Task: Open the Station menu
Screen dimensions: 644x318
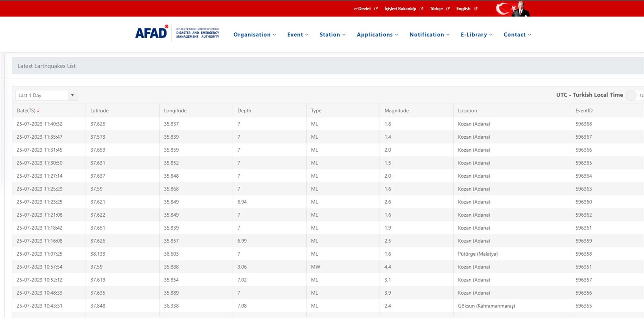Action: 332,35
